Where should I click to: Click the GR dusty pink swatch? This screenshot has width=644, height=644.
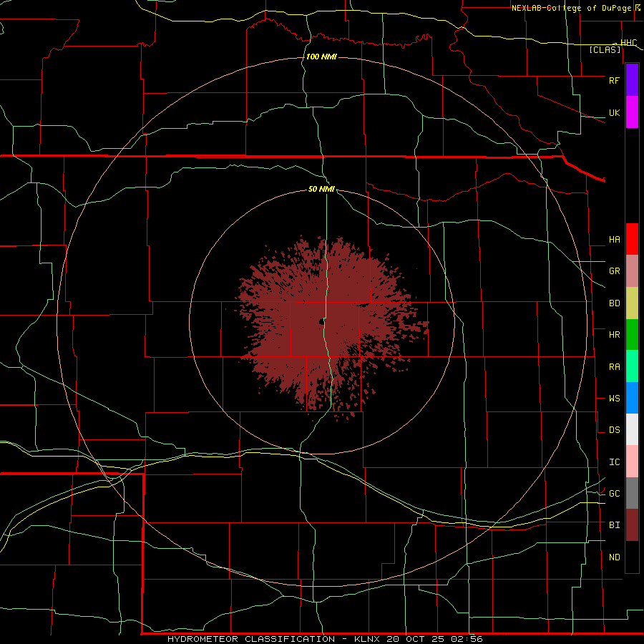tap(632, 271)
